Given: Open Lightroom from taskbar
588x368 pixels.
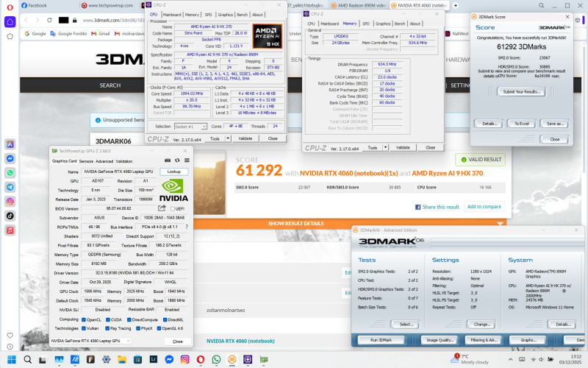Looking at the screenshot, I should tap(154, 359).
